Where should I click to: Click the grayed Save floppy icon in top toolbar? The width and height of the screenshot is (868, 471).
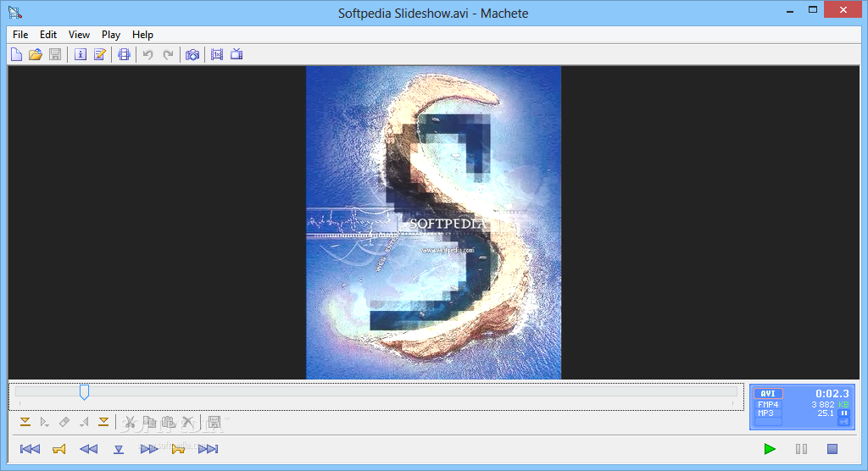coord(55,54)
